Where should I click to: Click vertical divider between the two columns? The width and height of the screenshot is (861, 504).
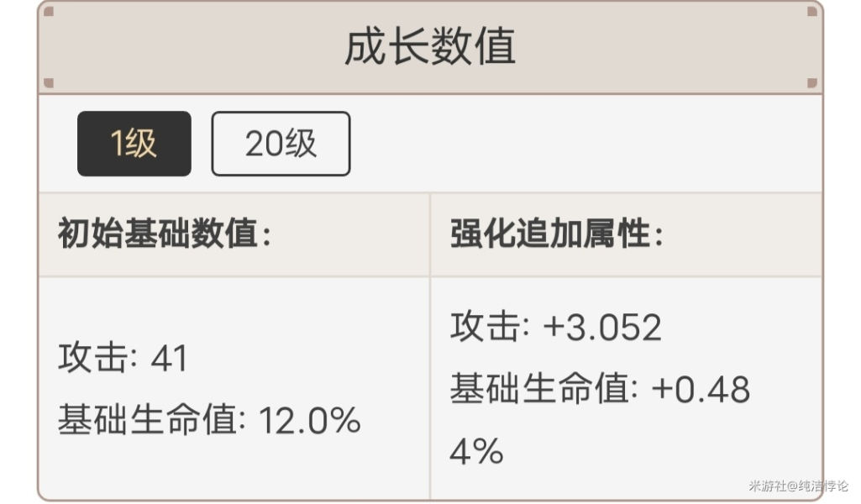(430, 346)
